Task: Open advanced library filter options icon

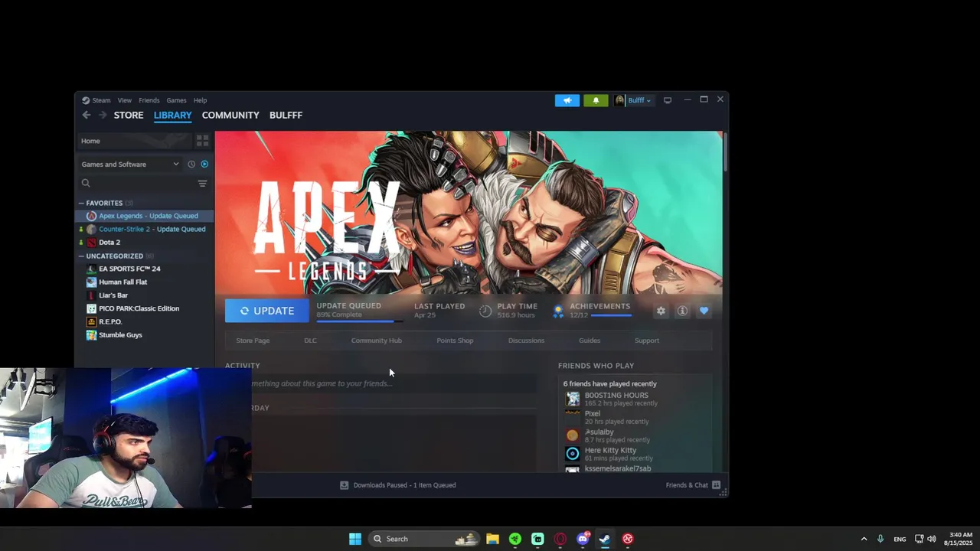Action: click(x=202, y=183)
